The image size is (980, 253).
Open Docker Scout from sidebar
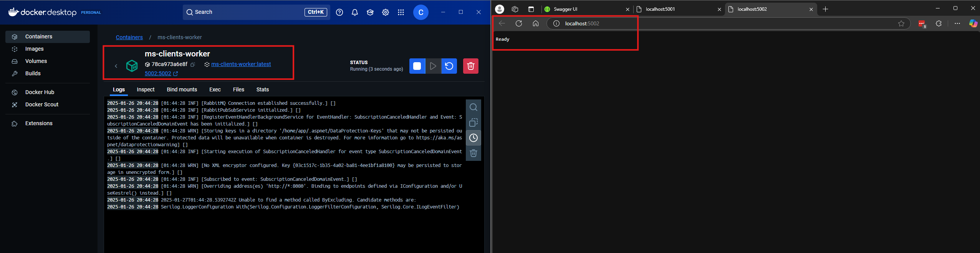click(48, 104)
